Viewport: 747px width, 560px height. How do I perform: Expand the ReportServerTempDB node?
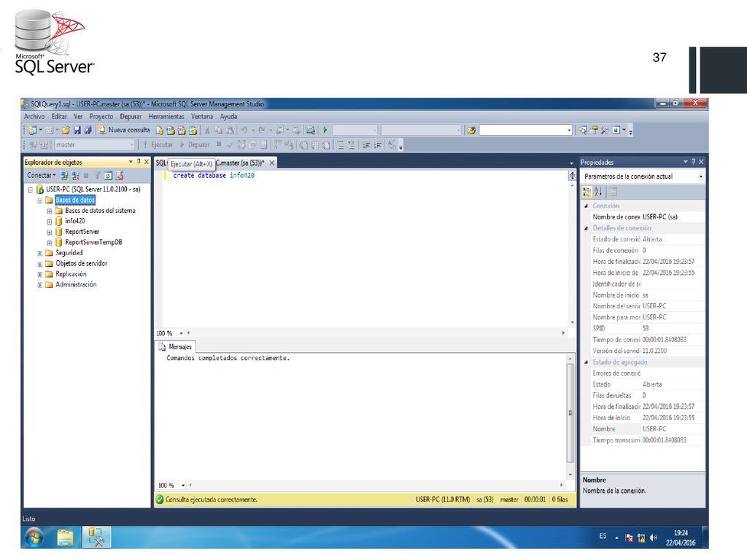[x=49, y=243]
